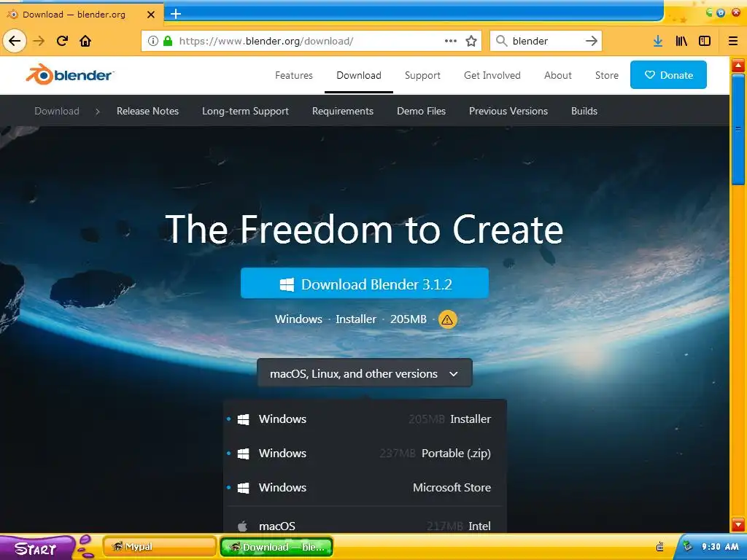Click the page scrollbar down arrow

pos(738,525)
